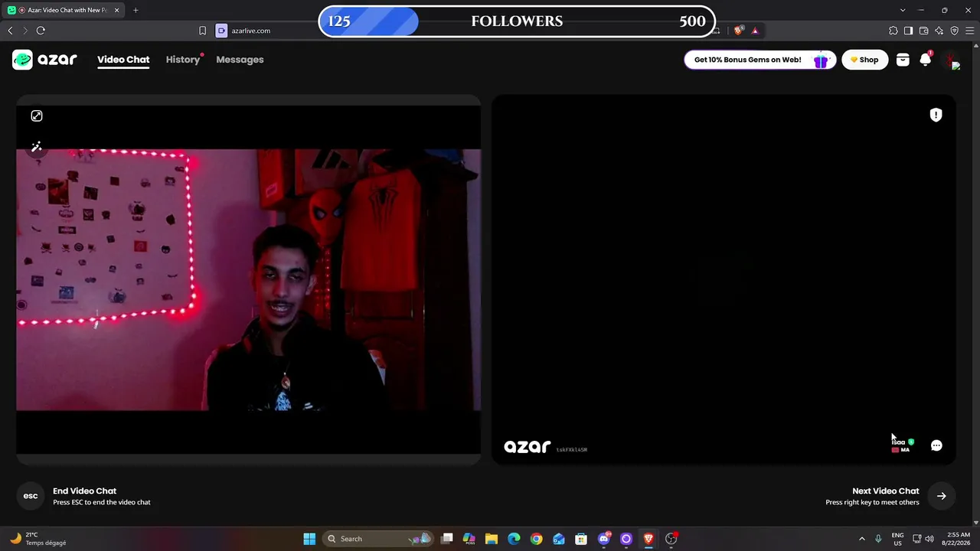Open the browser hamburger menu
Screen dimensions: 980x551
pyautogui.click(x=970, y=31)
